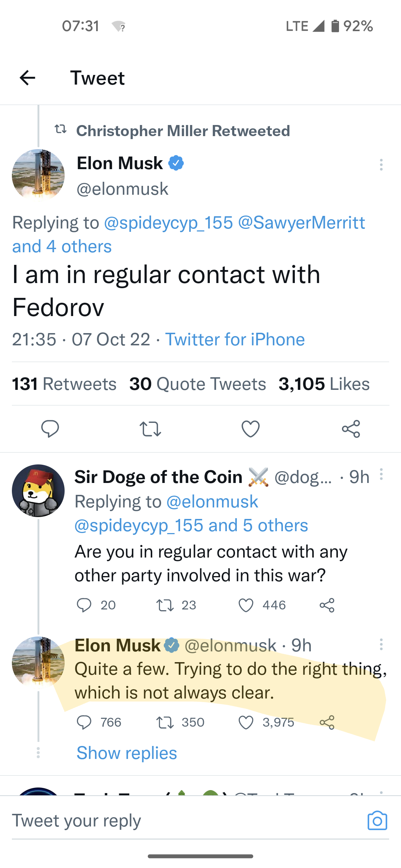Reply to Sir Doge's tweet with 20 replies
The image size is (401, 868).
tap(84, 605)
